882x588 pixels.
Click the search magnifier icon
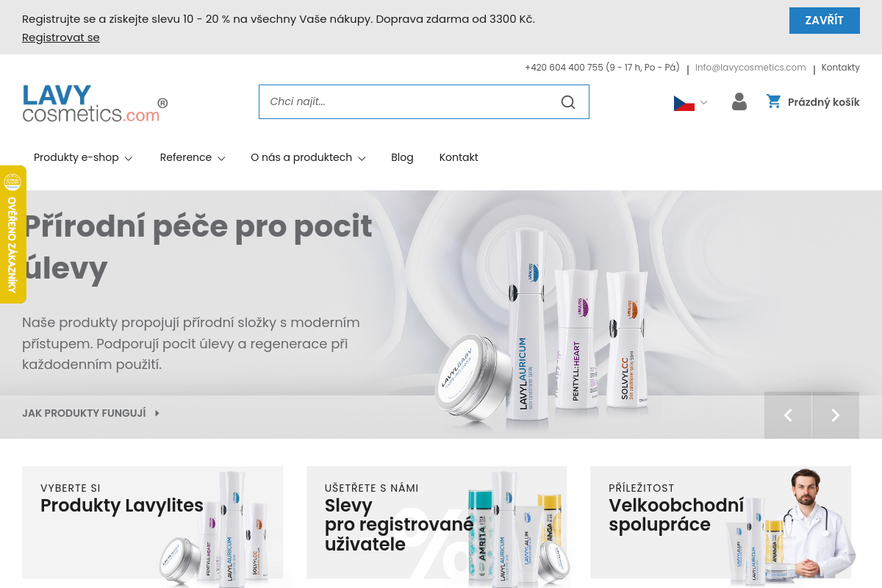[x=567, y=102]
